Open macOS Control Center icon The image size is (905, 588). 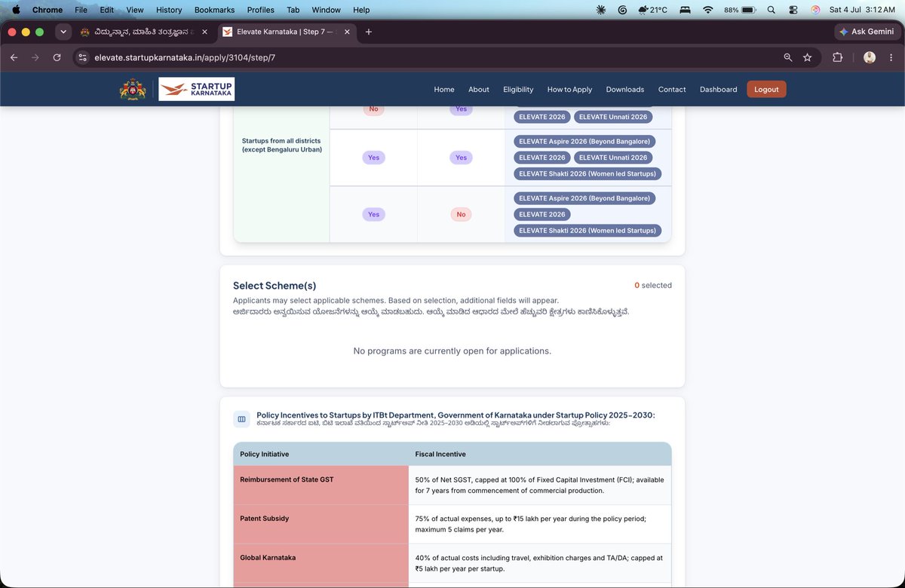coord(793,10)
